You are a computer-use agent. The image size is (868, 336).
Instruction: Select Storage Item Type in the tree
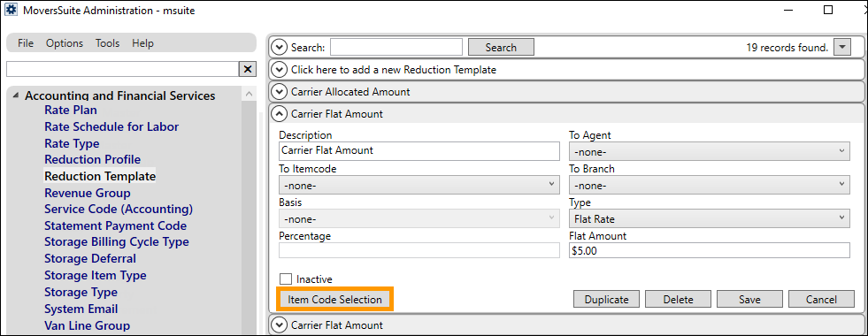tap(96, 275)
